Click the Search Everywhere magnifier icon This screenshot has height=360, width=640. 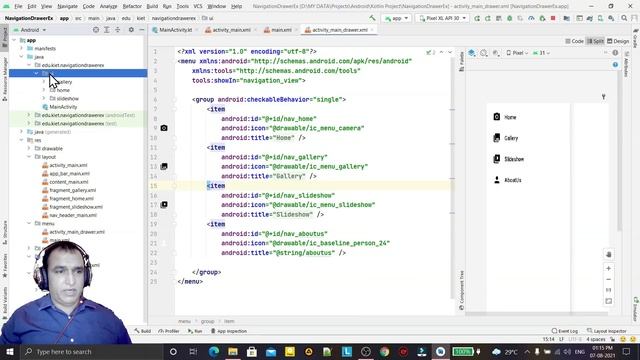[624, 18]
